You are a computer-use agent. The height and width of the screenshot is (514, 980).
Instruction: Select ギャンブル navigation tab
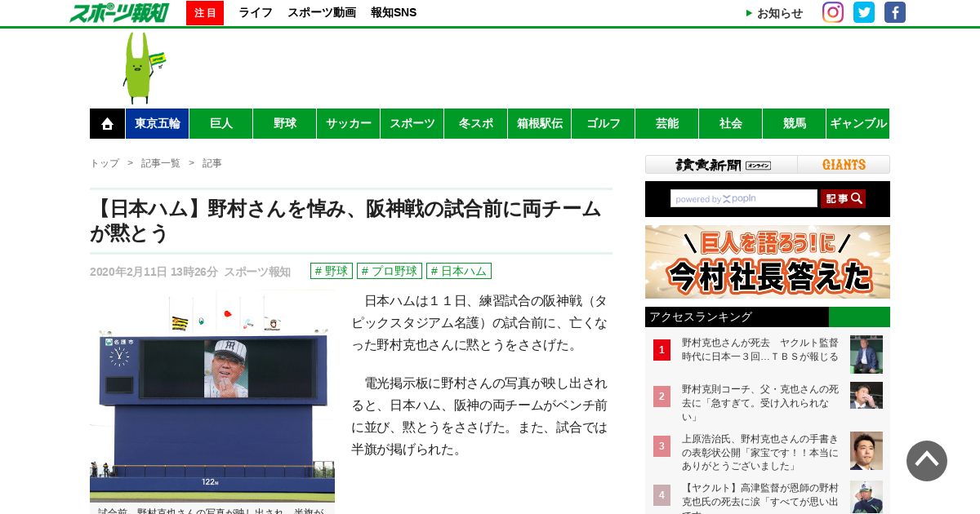[x=858, y=124]
